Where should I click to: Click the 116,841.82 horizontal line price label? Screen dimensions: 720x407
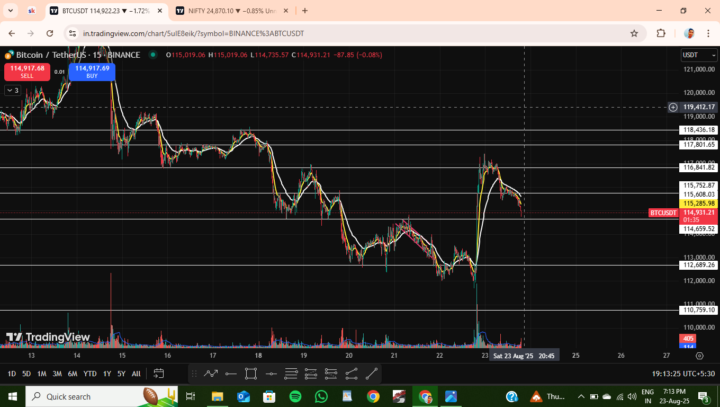click(698, 167)
